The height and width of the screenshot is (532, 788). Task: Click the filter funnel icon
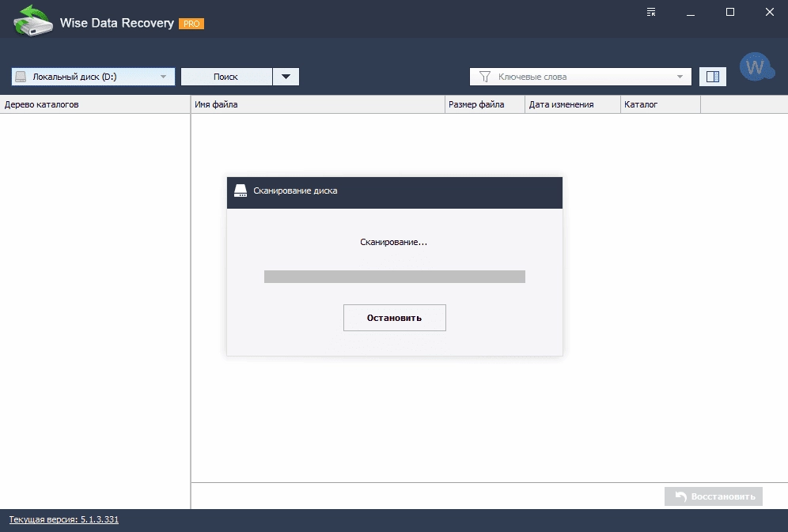pyautogui.click(x=484, y=77)
